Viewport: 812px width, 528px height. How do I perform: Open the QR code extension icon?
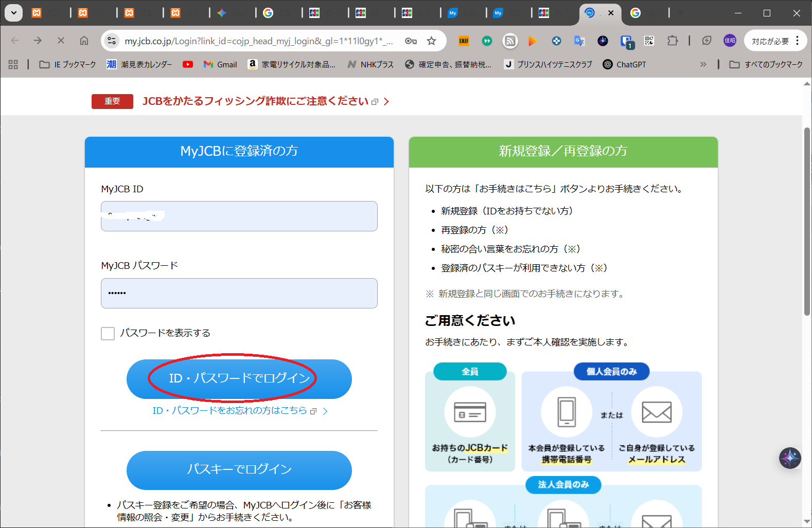pos(649,41)
